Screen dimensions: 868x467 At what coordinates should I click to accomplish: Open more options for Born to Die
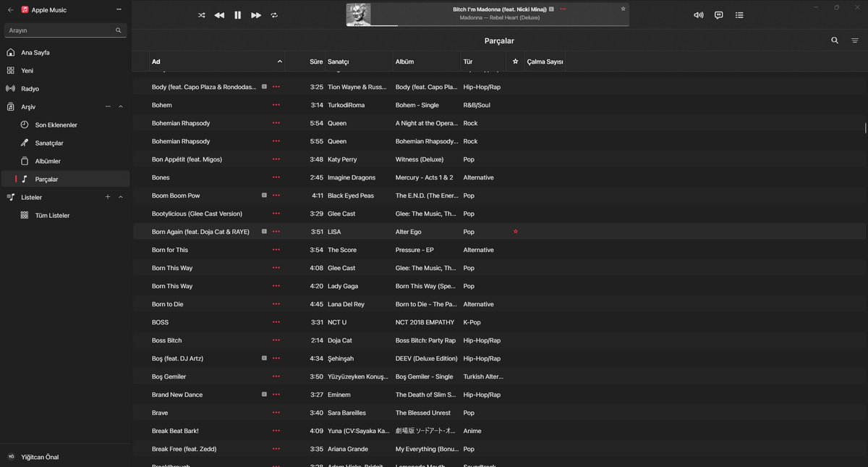[276, 304]
